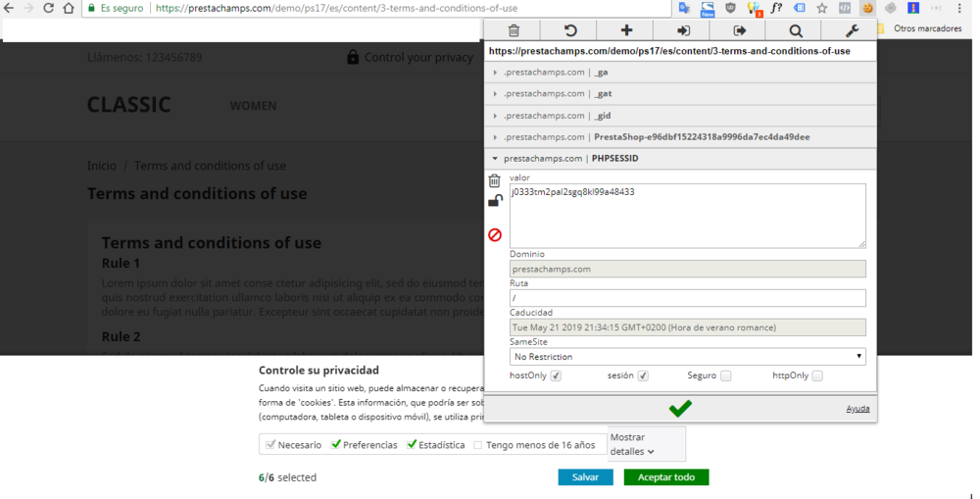Click the Dominio field prestachamps.com

coord(688,269)
